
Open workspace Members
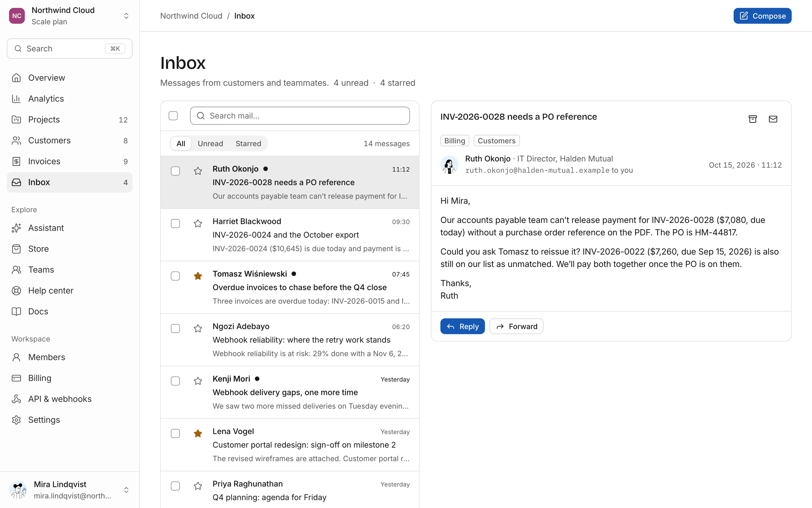click(69, 357)
